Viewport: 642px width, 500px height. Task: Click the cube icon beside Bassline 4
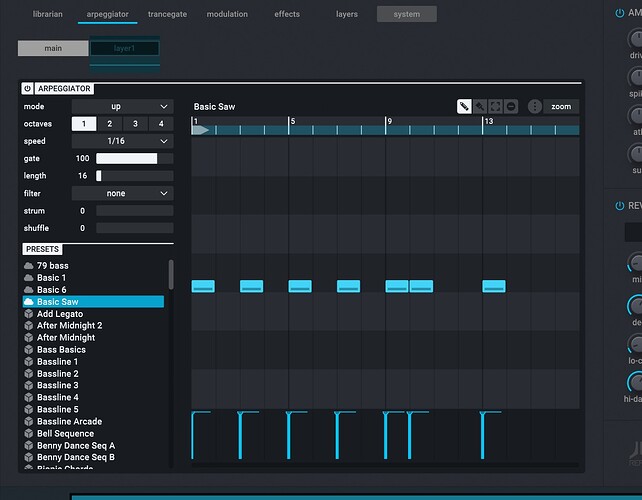29,397
